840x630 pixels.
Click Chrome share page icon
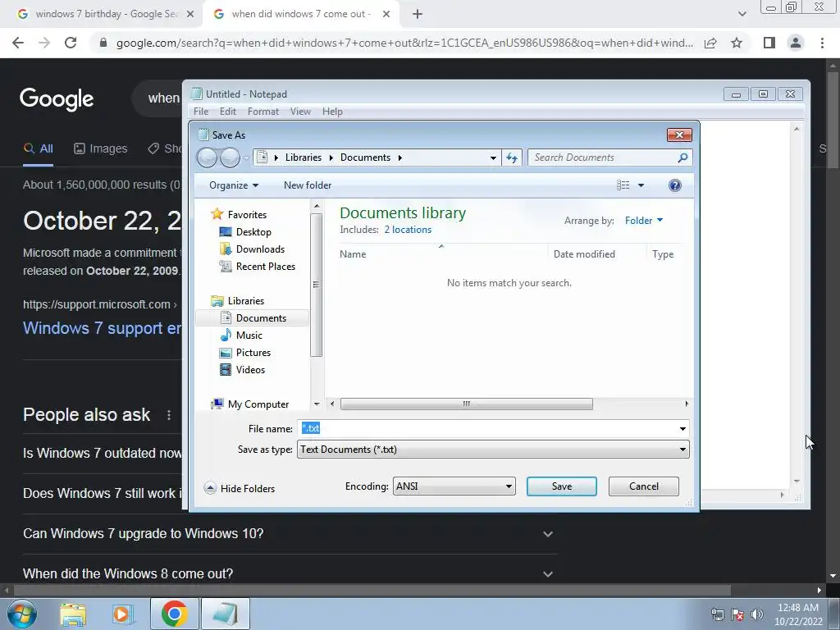point(710,43)
